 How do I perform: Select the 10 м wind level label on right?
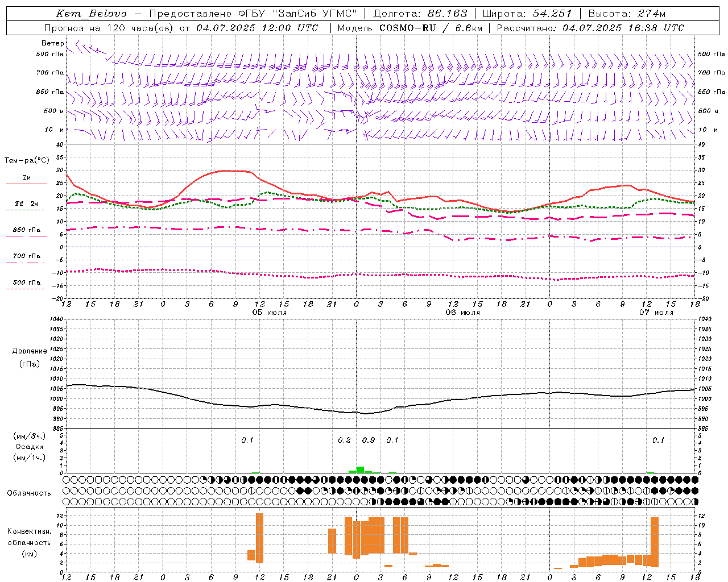(x=708, y=130)
